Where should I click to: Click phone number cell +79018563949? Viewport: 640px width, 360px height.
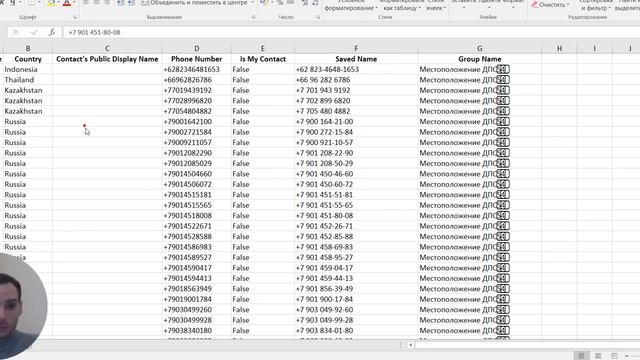pyautogui.click(x=196, y=289)
